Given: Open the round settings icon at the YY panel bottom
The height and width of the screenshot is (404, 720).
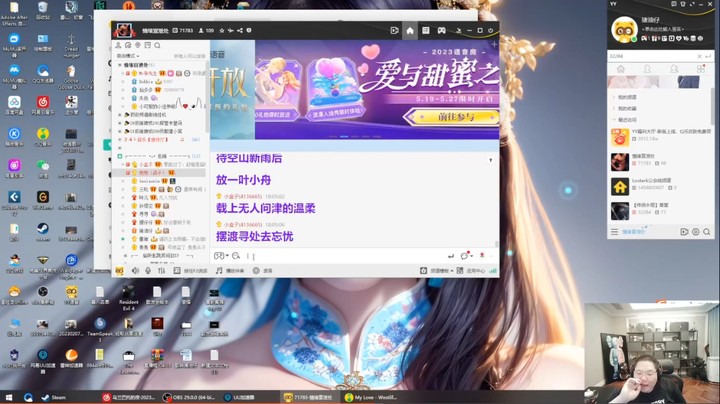Looking at the screenshot, I should point(696,232).
